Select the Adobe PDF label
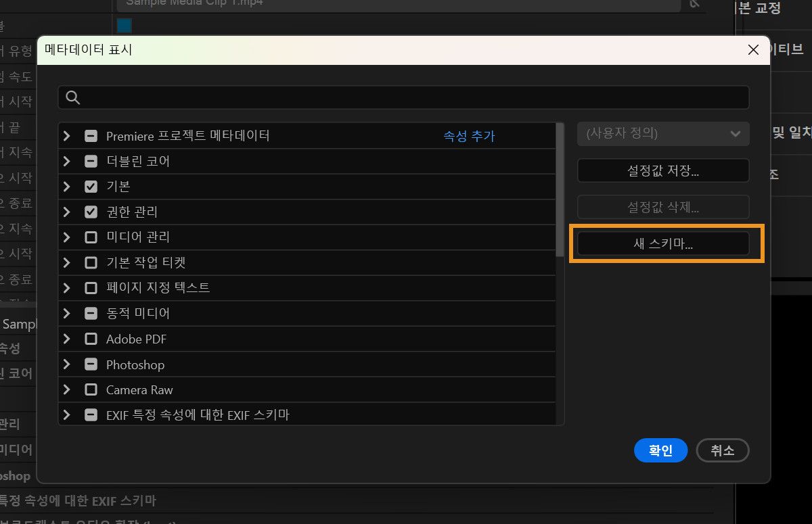The image size is (812, 524). pos(136,339)
